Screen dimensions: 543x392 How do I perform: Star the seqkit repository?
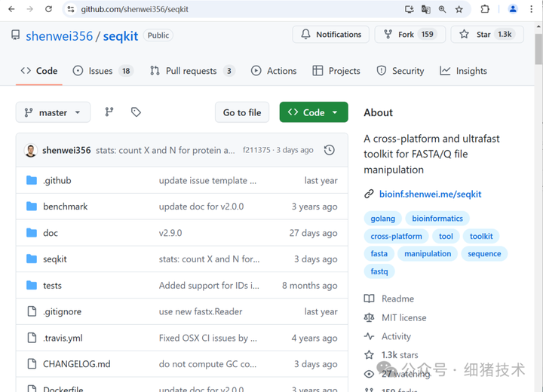[483, 35]
